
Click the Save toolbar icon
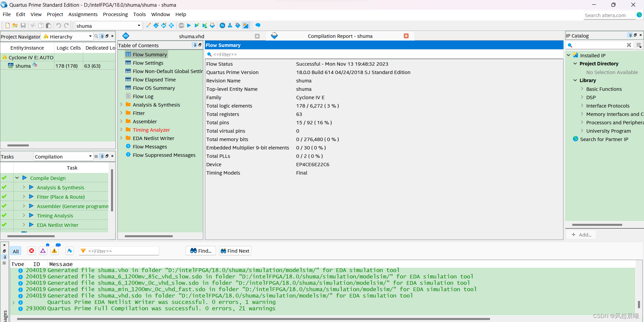click(23, 25)
